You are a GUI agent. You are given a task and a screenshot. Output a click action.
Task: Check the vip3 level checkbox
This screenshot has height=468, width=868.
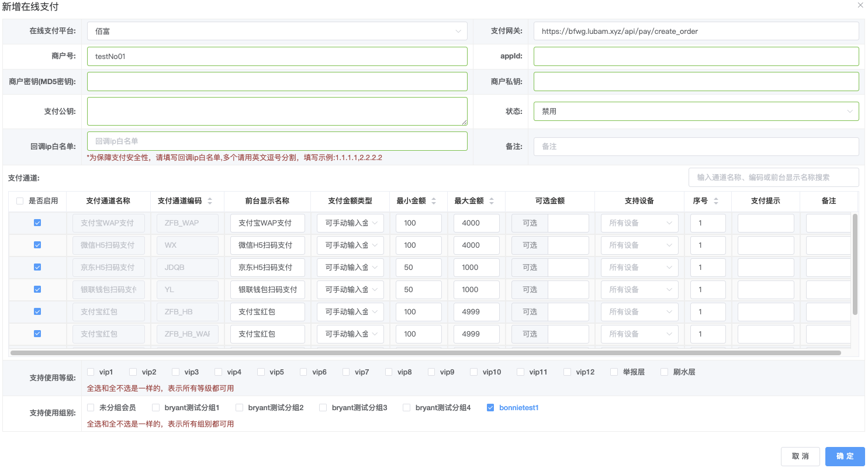[x=176, y=372]
